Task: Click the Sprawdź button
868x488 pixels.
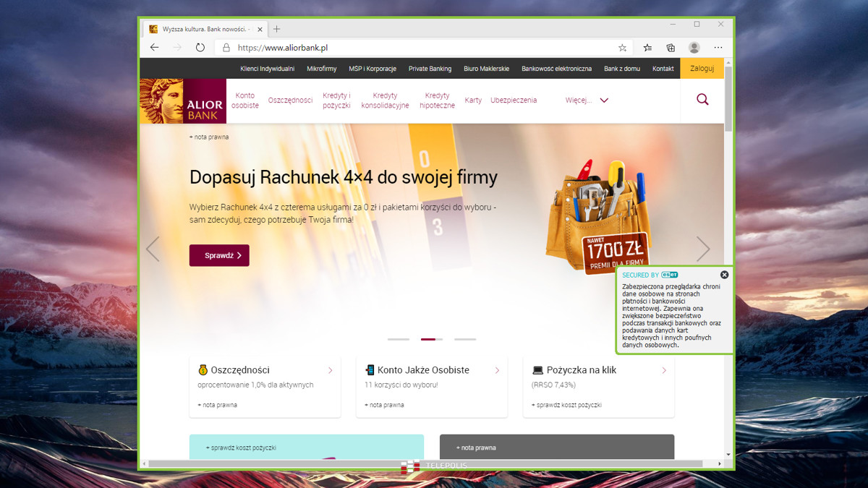Action: point(219,255)
